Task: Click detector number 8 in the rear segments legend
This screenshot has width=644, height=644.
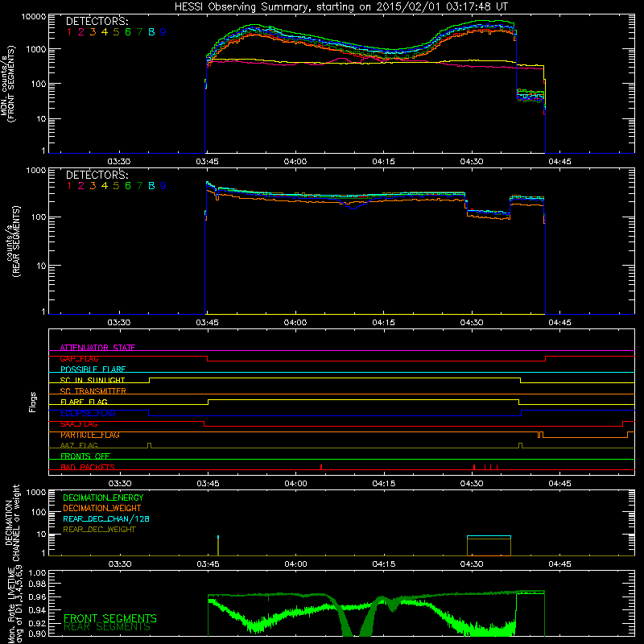Action: coord(151,186)
